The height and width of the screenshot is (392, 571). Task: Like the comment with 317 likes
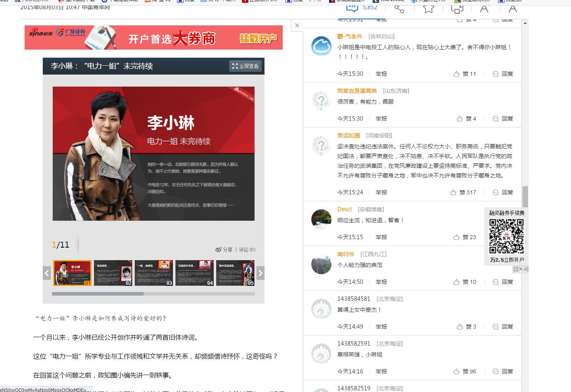click(x=463, y=192)
